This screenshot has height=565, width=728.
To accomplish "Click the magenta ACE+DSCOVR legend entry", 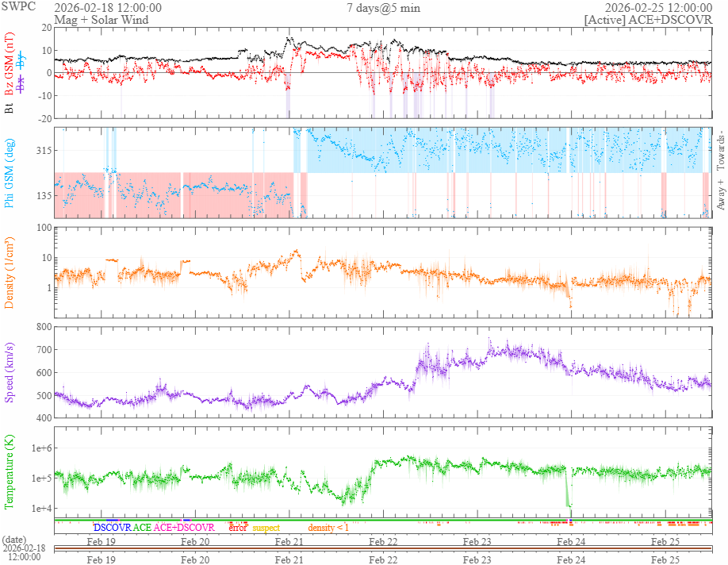I will [x=184, y=528].
